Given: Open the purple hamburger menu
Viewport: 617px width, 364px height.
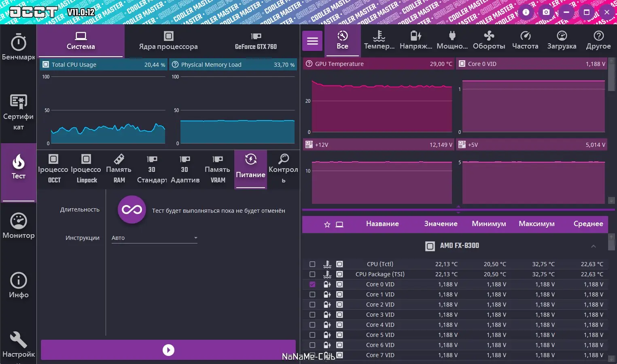Looking at the screenshot, I should click(x=312, y=41).
